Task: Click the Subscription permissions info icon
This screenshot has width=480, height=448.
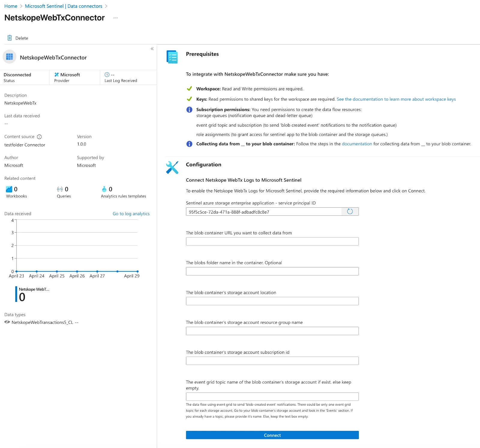Action: pyautogui.click(x=189, y=110)
